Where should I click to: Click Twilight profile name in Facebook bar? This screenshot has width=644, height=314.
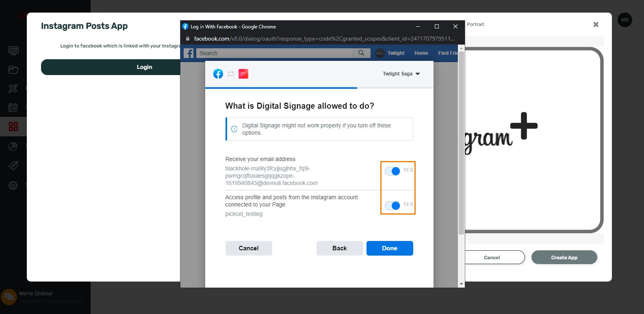point(396,53)
